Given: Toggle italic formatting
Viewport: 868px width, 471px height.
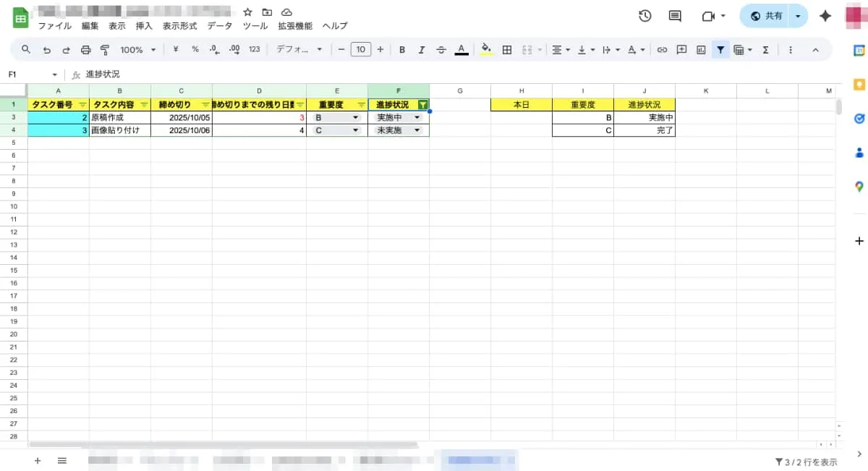Looking at the screenshot, I should 422,50.
